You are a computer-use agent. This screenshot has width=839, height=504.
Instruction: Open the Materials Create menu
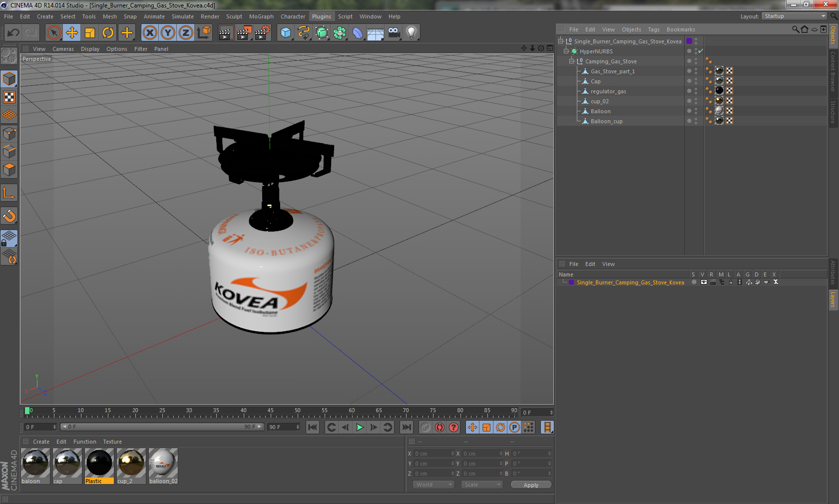tap(41, 442)
